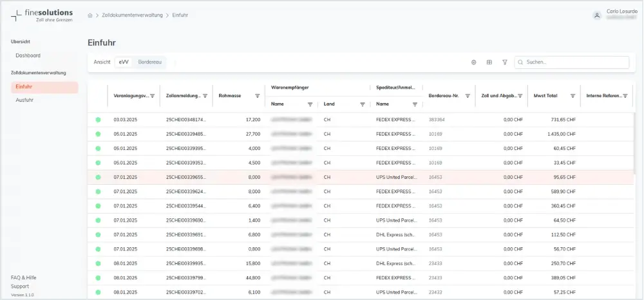
Task: Focus the Suchen search field
Action: point(572,62)
